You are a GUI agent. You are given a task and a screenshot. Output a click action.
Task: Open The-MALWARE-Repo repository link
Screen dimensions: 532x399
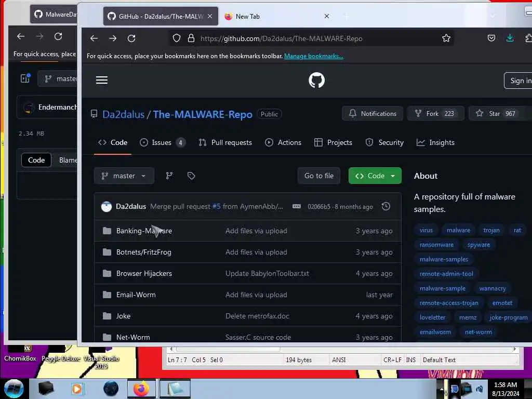(x=203, y=114)
